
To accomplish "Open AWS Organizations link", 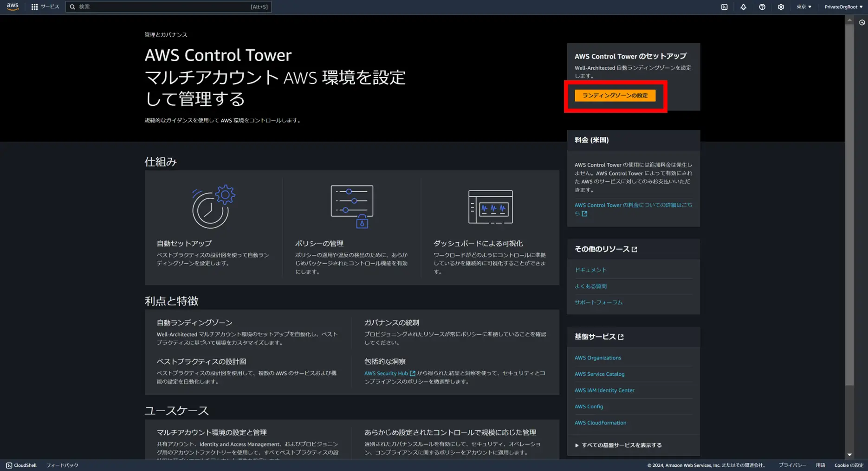I will (x=598, y=358).
